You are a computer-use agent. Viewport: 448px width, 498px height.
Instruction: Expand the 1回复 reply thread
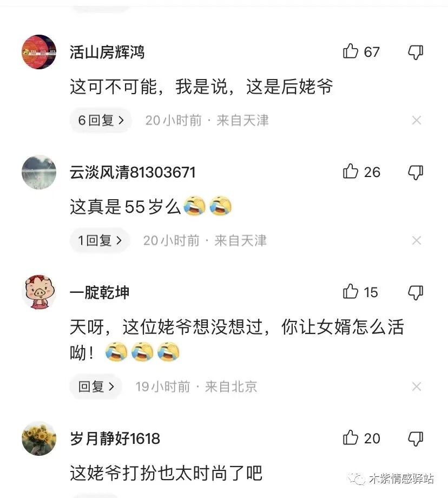click(100, 240)
